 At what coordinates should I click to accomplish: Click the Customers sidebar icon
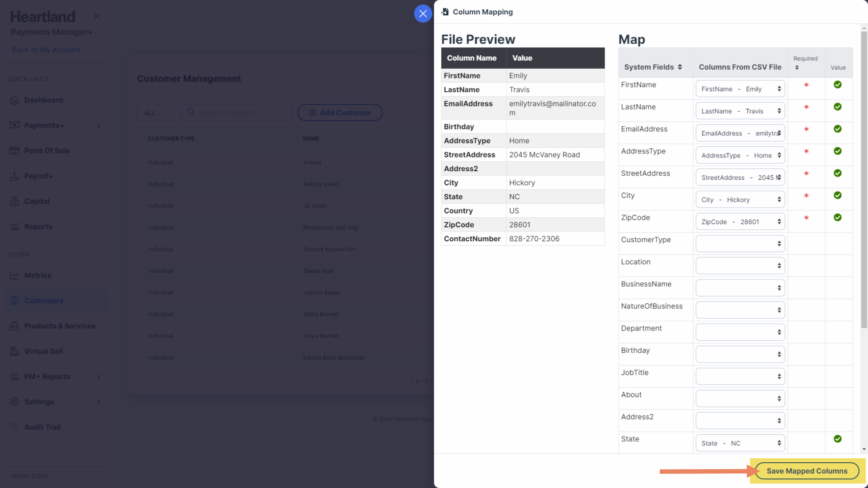pyautogui.click(x=14, y=301)
